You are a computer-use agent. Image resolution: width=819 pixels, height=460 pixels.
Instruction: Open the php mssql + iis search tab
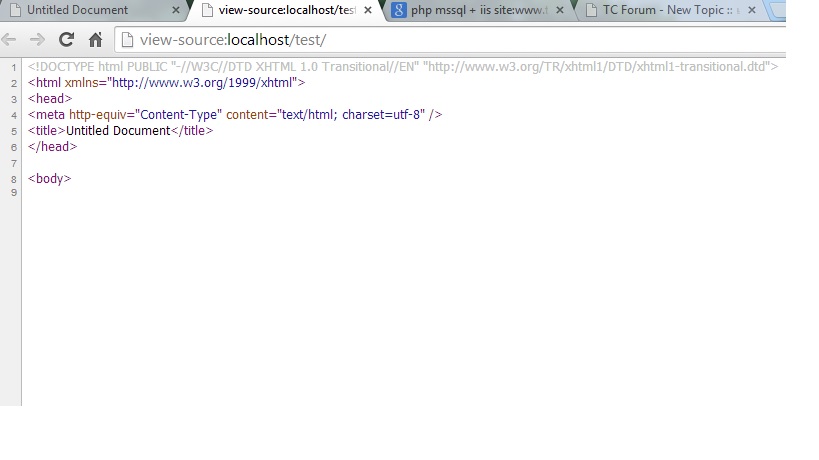click(478, 10)
